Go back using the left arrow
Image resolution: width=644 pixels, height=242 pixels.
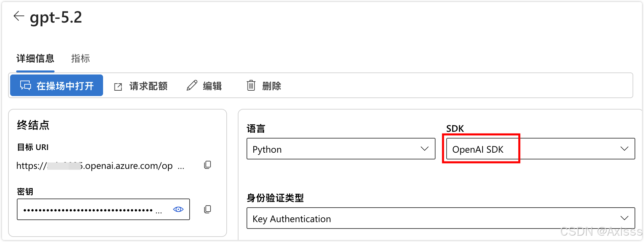tap(19, 16)
